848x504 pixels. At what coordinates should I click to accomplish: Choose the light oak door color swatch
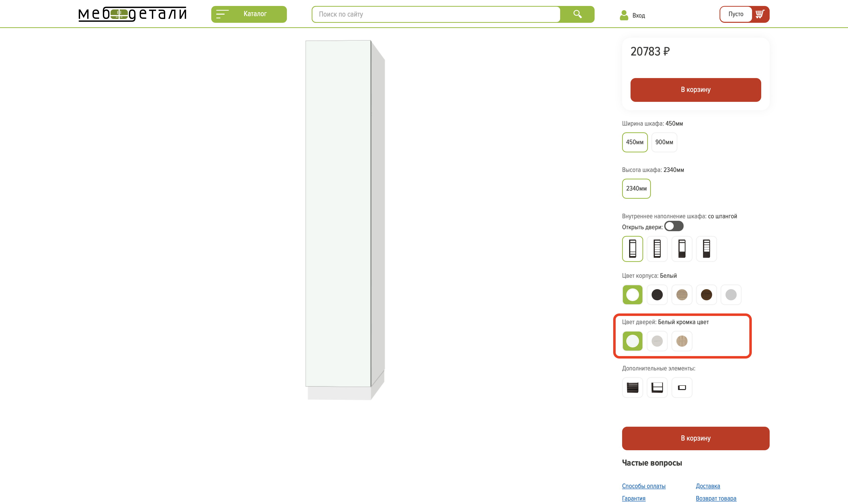[682, 341]
